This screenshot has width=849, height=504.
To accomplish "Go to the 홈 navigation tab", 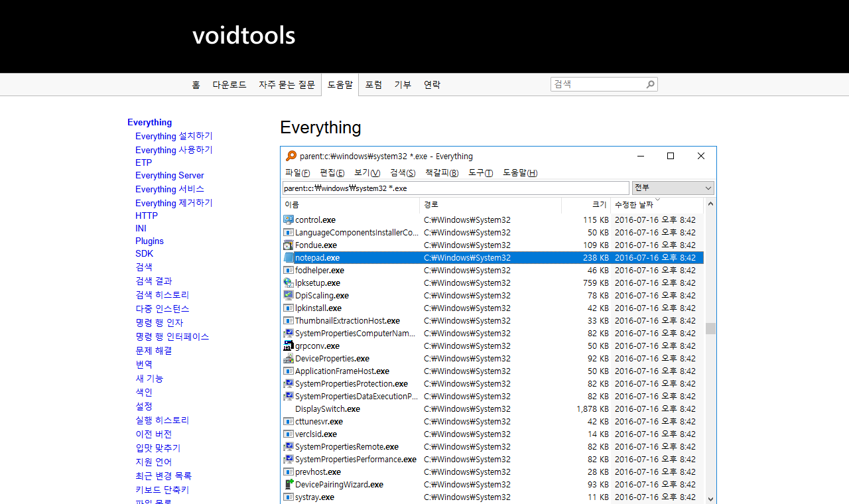I will point(196,84).
